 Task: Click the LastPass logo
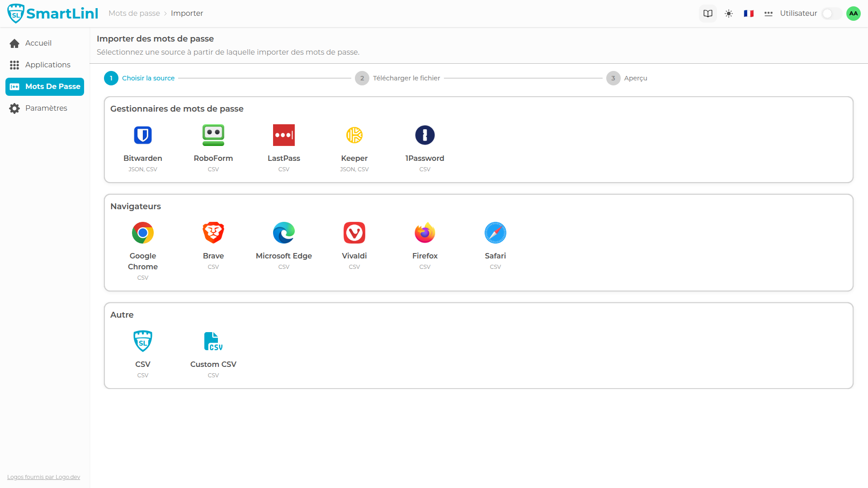(284, 135)
